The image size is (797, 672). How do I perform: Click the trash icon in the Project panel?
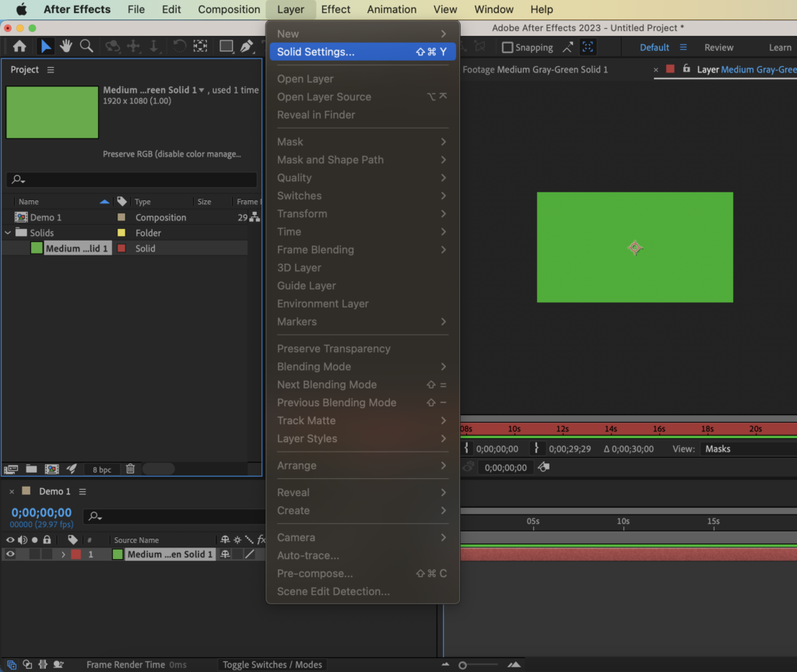point(130,469)
